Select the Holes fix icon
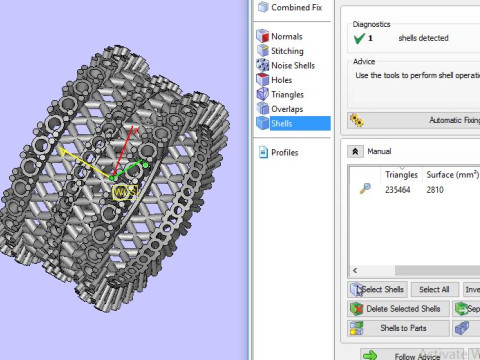This screenshot has height=360, width=480. tap(263, 80)
